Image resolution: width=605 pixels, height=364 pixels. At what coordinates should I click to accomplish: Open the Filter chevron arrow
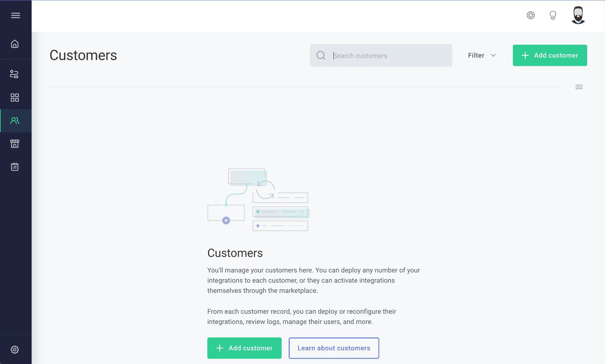493,55
